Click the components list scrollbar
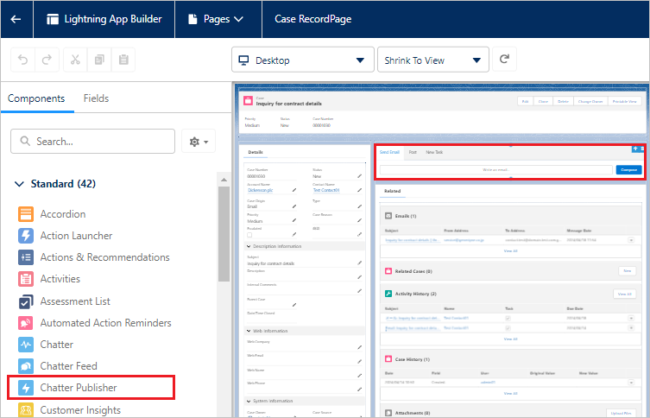650x418 pixels. (225, 250)
